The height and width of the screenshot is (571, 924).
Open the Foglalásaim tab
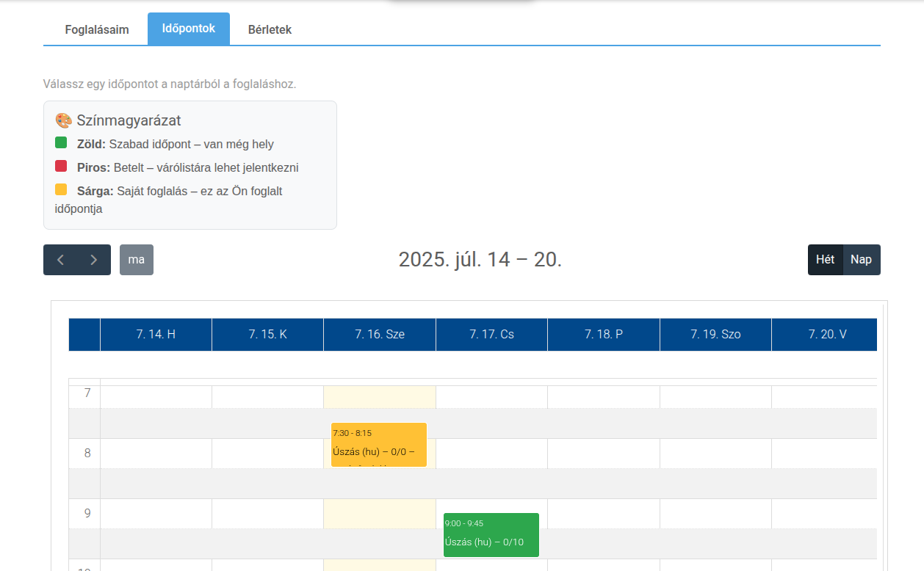click(x=97, y=29)
